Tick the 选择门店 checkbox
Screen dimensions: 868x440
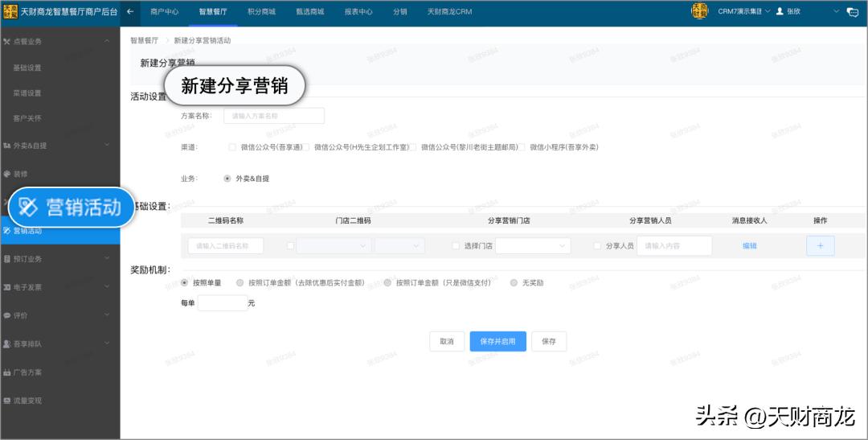click(457, 246)
